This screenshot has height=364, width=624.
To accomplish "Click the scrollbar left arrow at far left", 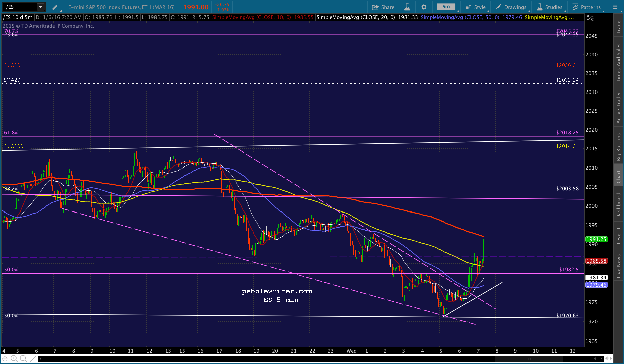I will (x=40, y=359).
